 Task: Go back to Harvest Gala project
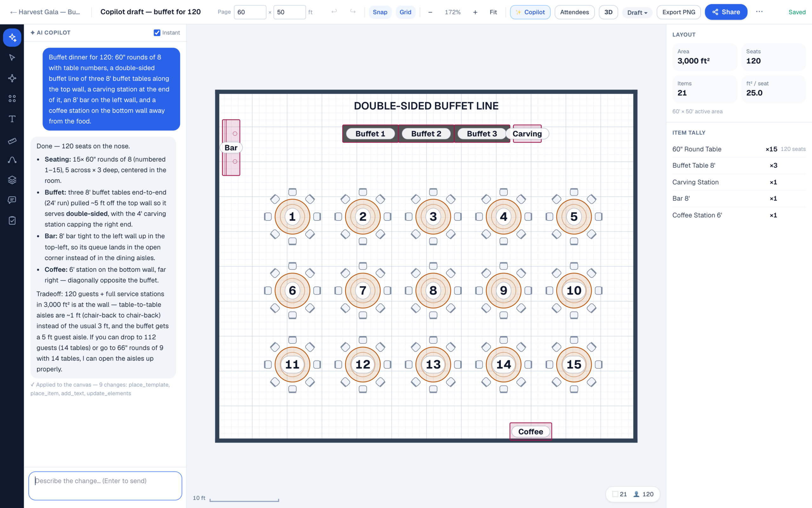click(x=45, y=12)
